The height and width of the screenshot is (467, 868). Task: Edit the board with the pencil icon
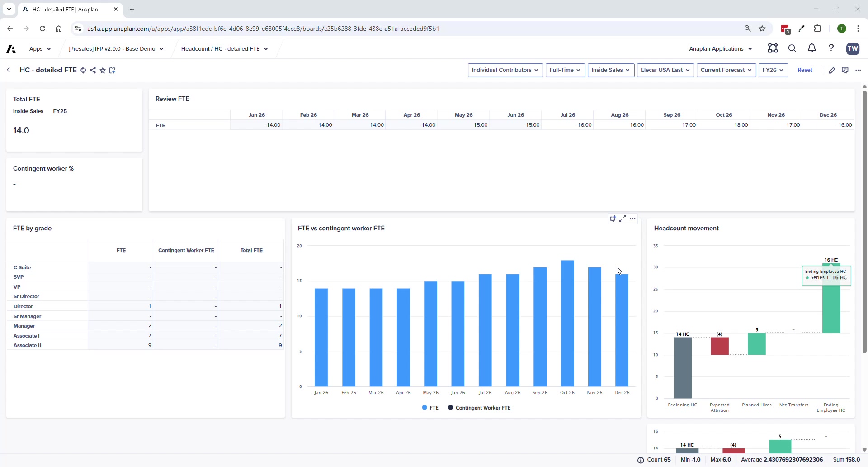point(832,70)
